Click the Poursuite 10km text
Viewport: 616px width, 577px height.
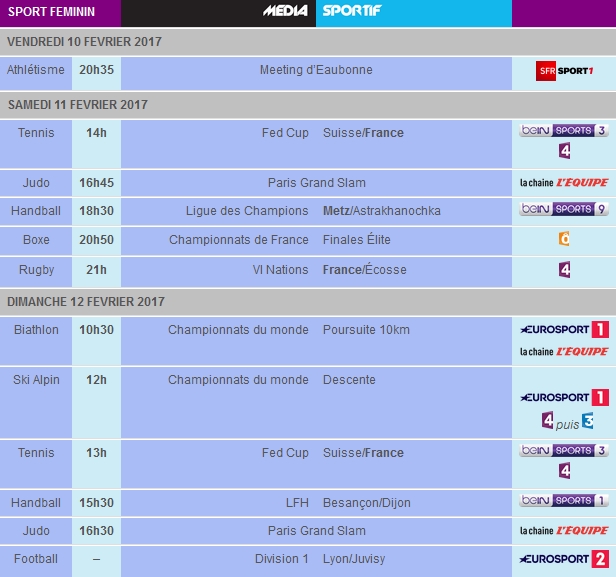[366, 330]
